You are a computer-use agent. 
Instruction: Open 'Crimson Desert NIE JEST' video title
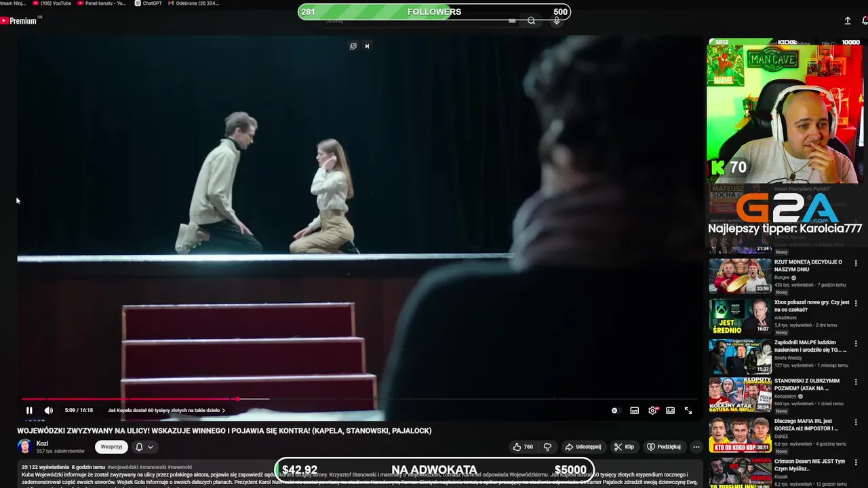click(810, 465)
